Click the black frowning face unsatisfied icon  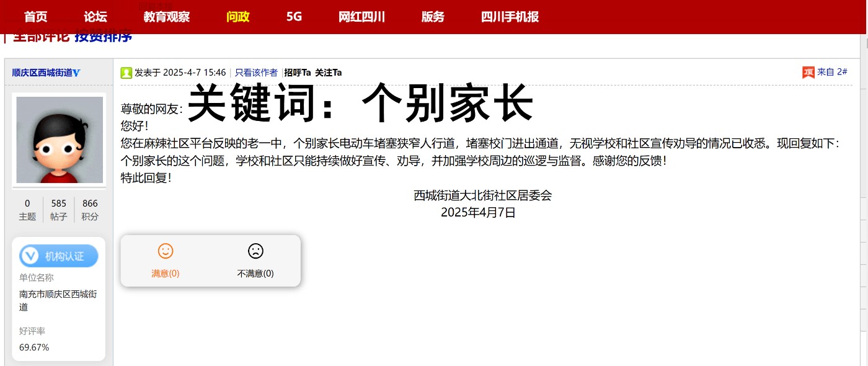tap(255, 251)
